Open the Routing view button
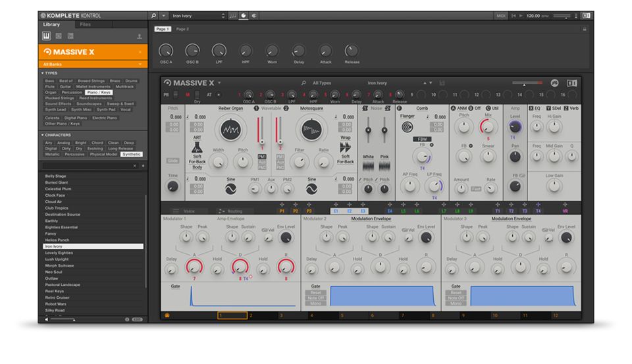 point(230,211)
